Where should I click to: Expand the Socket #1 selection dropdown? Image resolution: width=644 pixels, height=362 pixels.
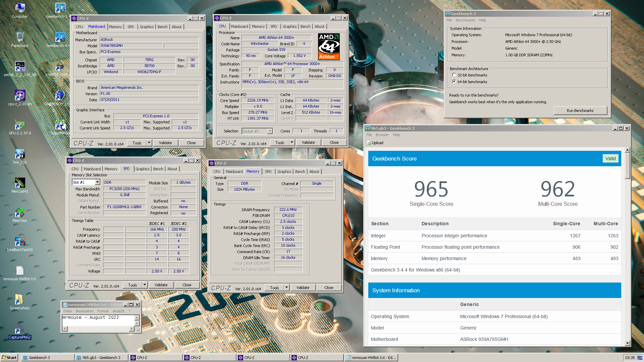[270, 131]
